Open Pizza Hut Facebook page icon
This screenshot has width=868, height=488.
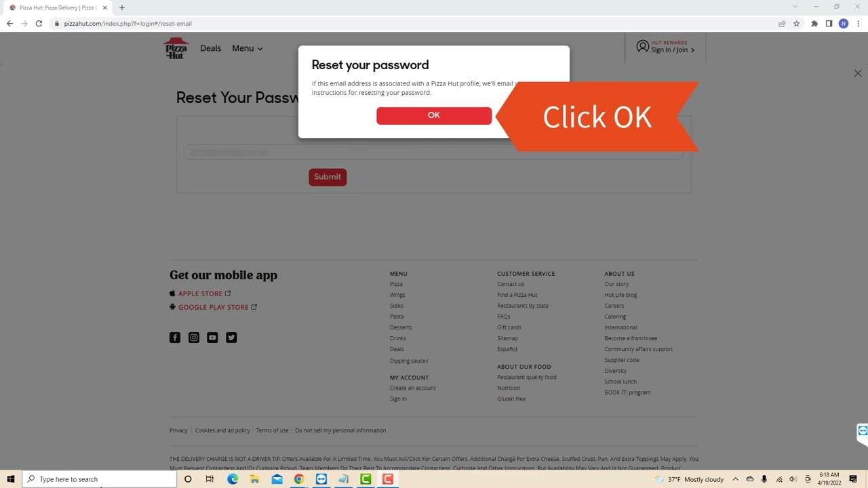[x=175, y=338]
